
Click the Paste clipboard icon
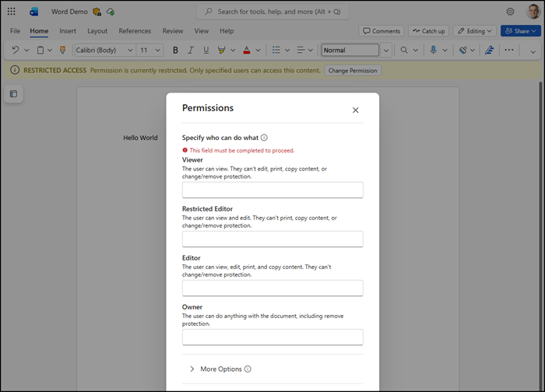pos(40,50)
